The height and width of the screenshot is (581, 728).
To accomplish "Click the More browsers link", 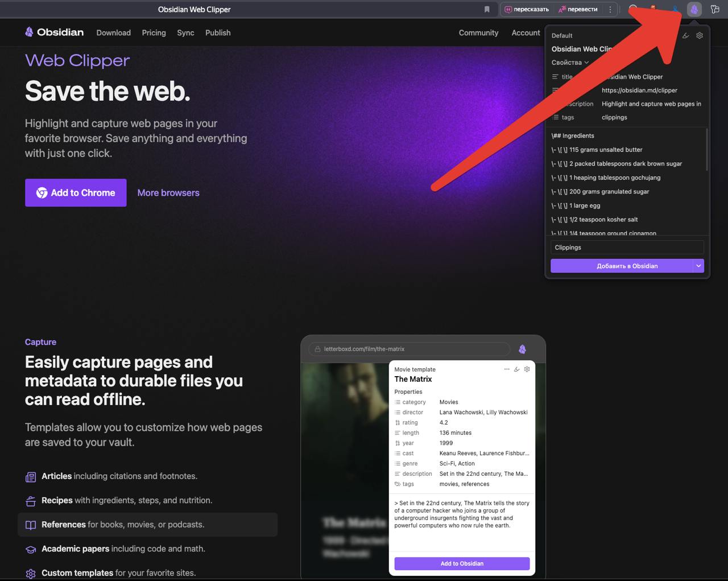I will [168, 193].
